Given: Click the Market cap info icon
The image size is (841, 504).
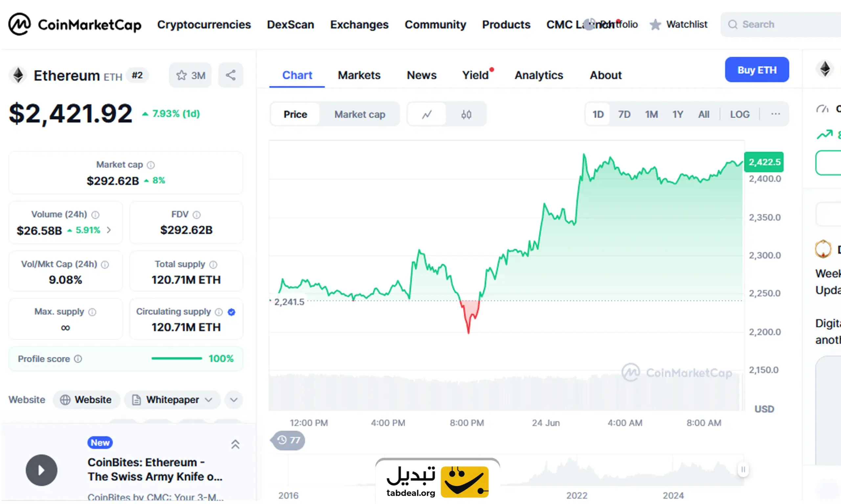Looking at the screenshot, I should coord(150,165).
